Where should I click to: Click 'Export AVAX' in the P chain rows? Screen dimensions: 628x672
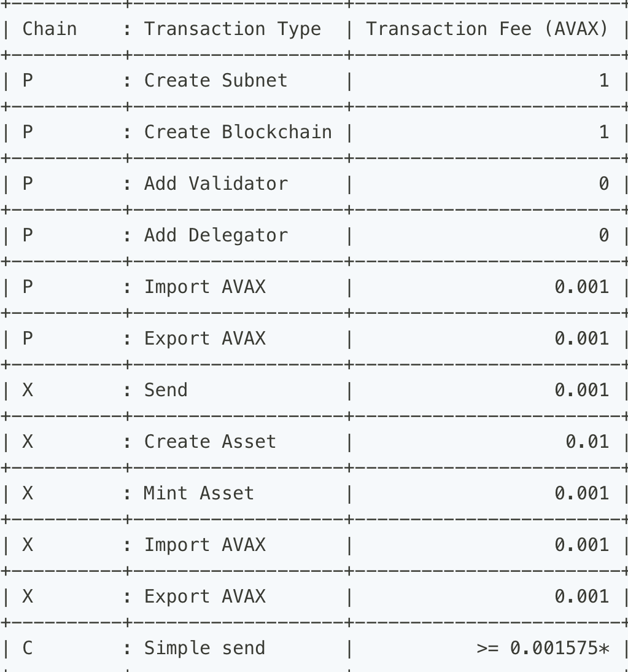point(204,338)
